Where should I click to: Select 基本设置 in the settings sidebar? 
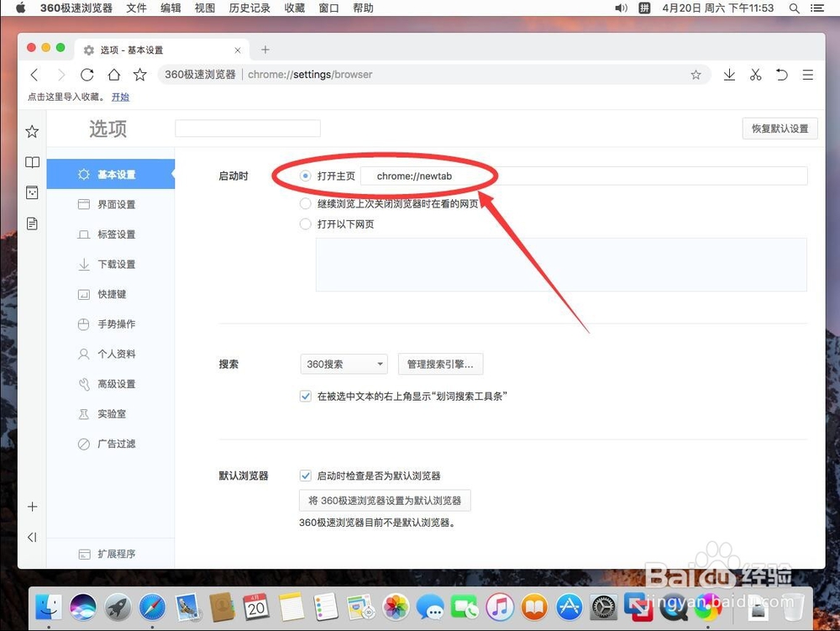click(x=110, y=174)
